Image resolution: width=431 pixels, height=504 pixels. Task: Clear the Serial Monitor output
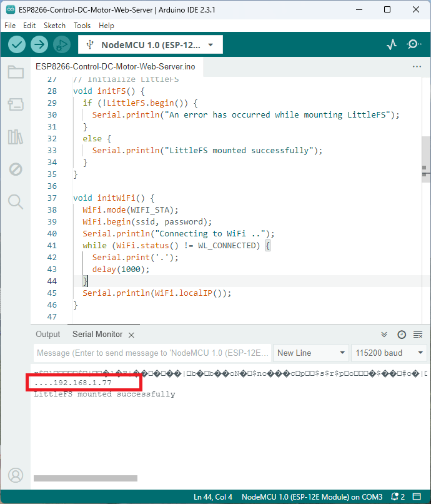click(418, 335)
